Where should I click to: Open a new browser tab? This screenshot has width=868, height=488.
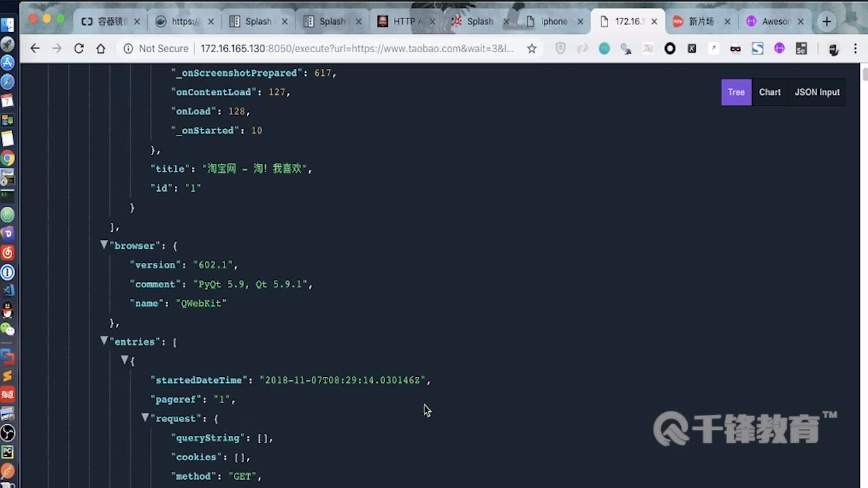[827, 22]
